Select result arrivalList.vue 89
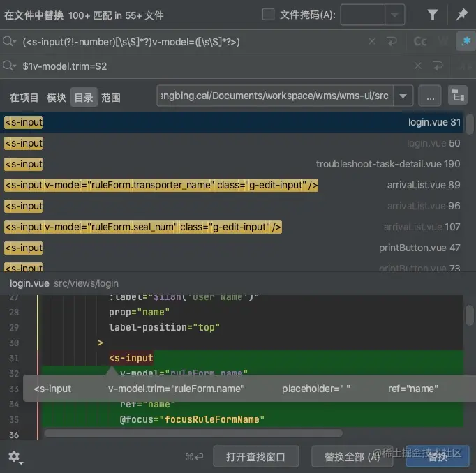 [232, 185]
